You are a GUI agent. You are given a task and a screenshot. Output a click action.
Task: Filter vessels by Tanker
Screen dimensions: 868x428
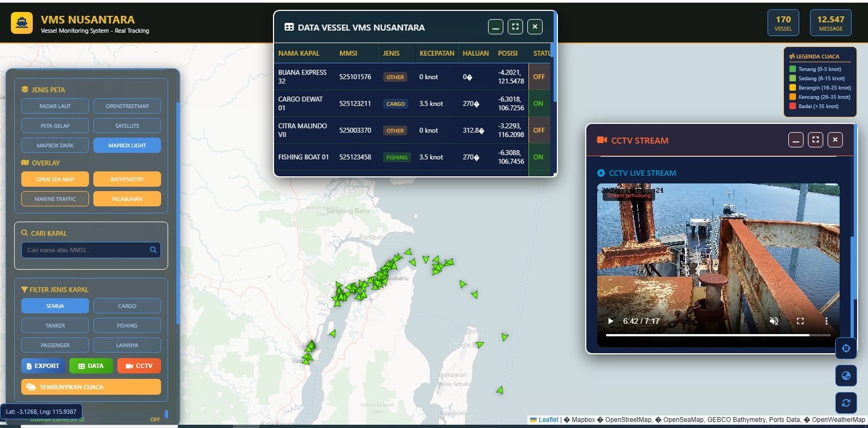pyautogui.click(x=55, y=325)
